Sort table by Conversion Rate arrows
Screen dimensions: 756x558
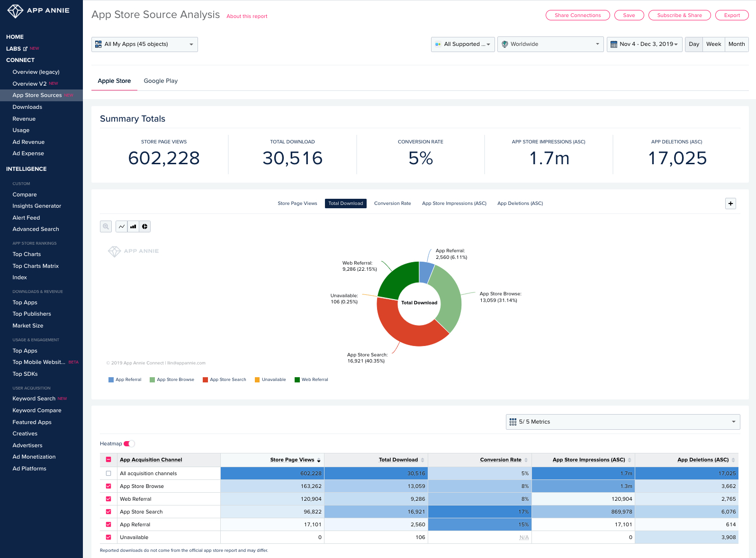[526, 460]
